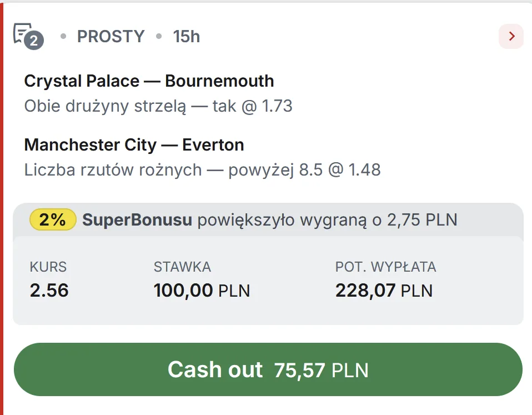Screen dimensions: 532x415
Task: Click the yellow 2% bonus badge
Action: pyautogui.click(x=53, y=220)
